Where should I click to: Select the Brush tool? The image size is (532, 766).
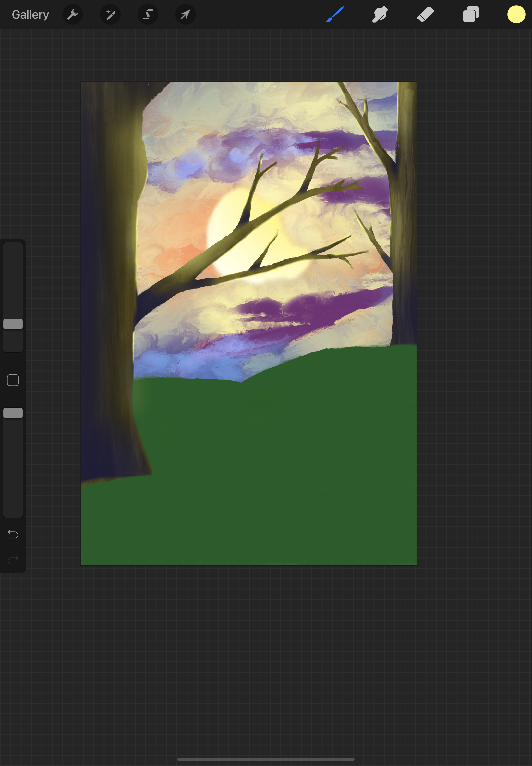(335, 14)
